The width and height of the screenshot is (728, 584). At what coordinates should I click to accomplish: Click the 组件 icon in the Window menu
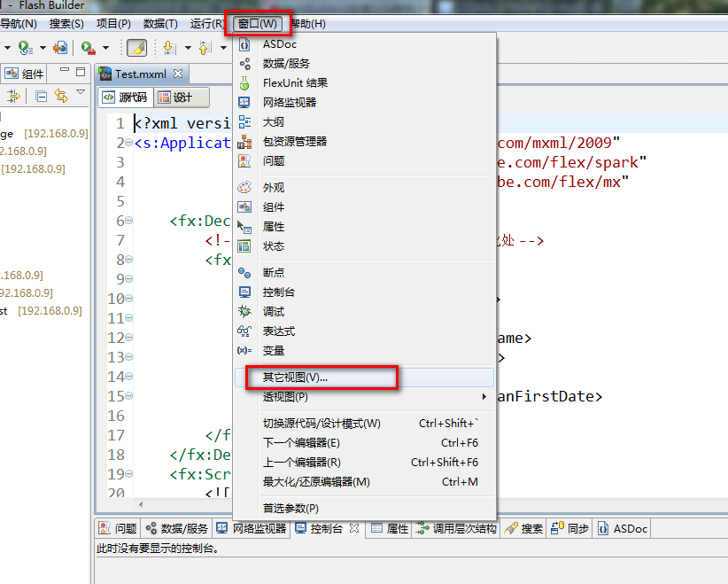click(244, 206)
